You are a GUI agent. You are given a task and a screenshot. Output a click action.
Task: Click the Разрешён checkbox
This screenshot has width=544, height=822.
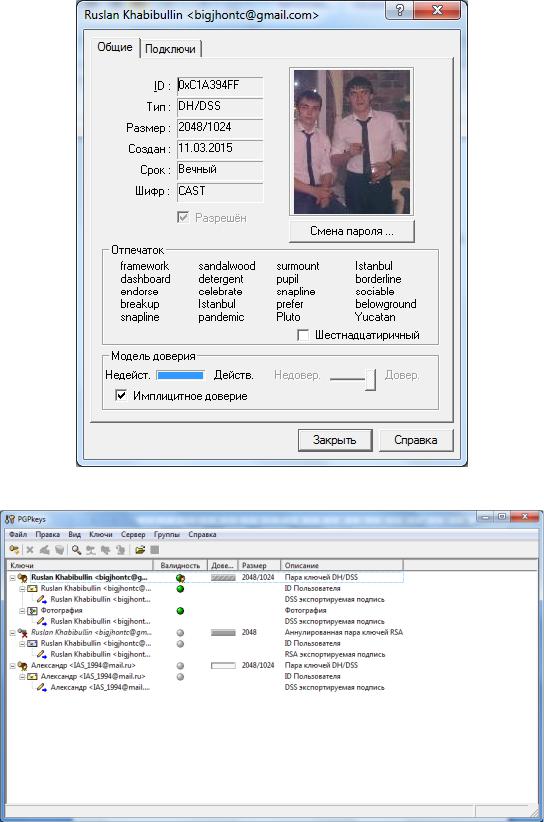[183, 217]
